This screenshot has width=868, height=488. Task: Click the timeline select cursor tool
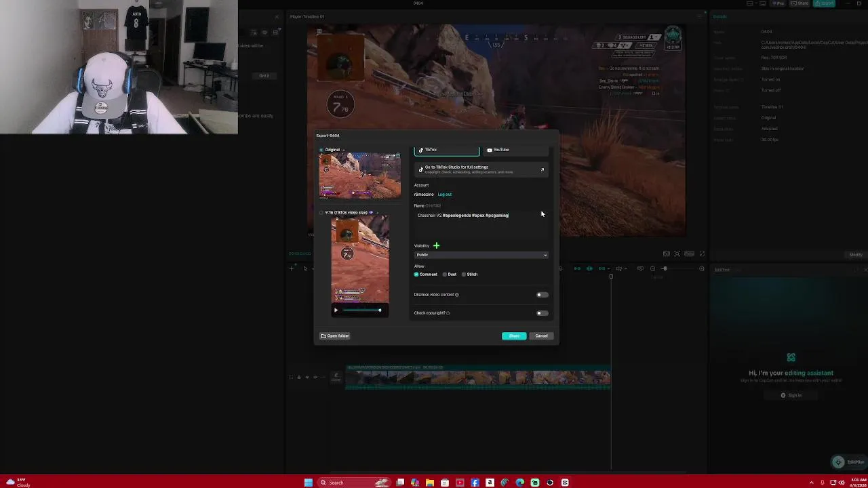pos(305,269)
